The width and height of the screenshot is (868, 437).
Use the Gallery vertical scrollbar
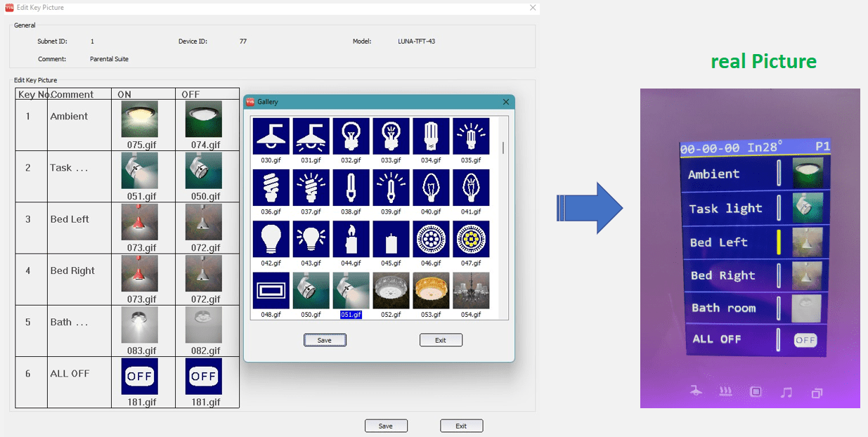[x=503, y=217]
